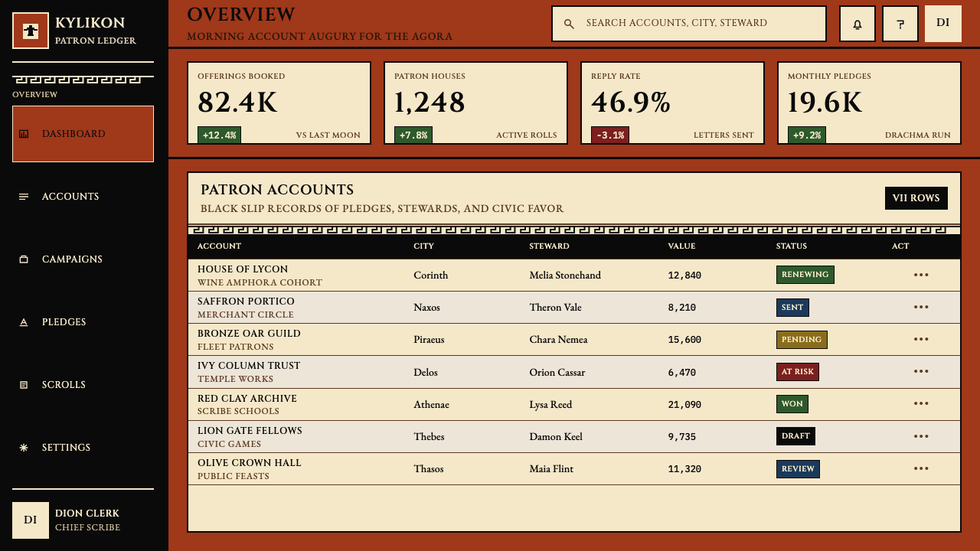
Task: Click the Pledges sidebar icon
Action: pyautogui.click(x=24, y=322)
